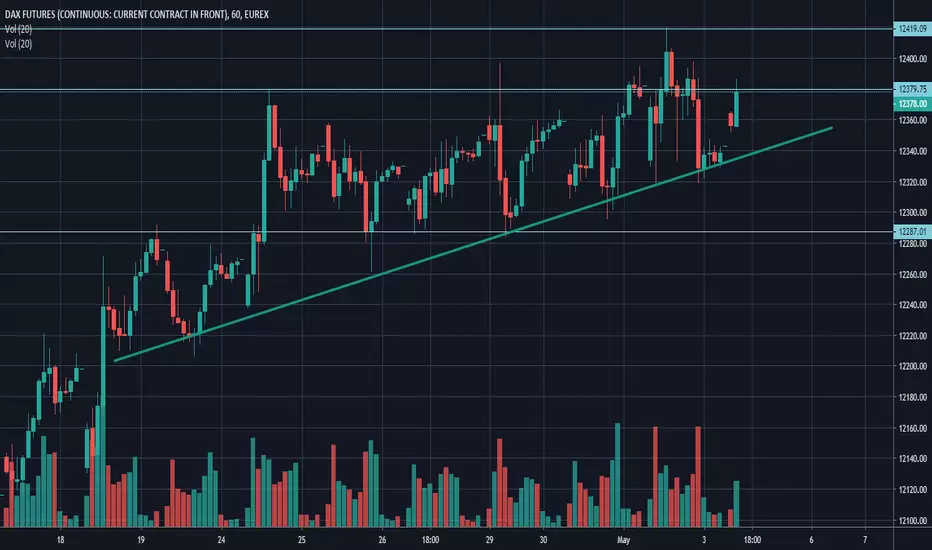Select the horizontal support line at 12287
Viewport: 932px width, 550px height.
[446, 232]
